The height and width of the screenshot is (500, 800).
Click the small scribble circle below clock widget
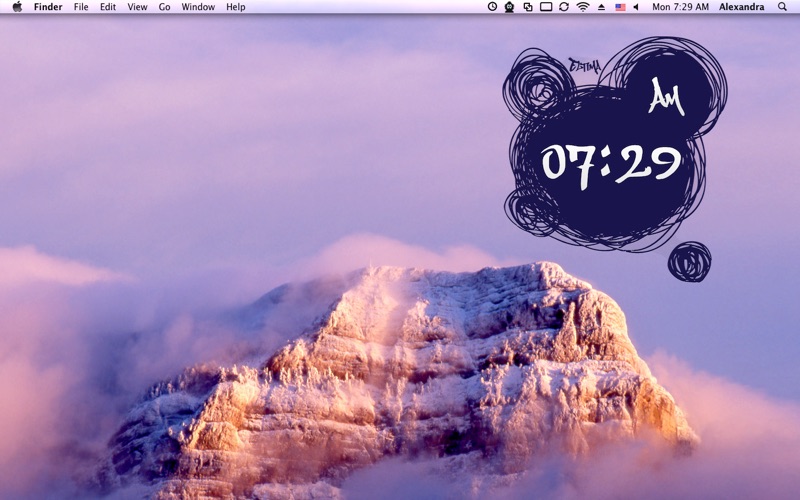(x=689, y=262)
